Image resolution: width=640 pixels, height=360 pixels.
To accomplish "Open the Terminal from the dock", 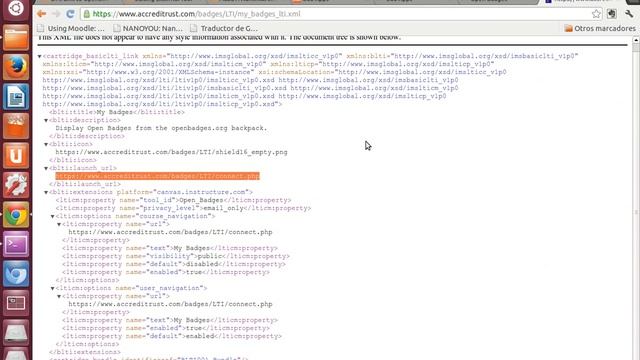I will 16,244.
